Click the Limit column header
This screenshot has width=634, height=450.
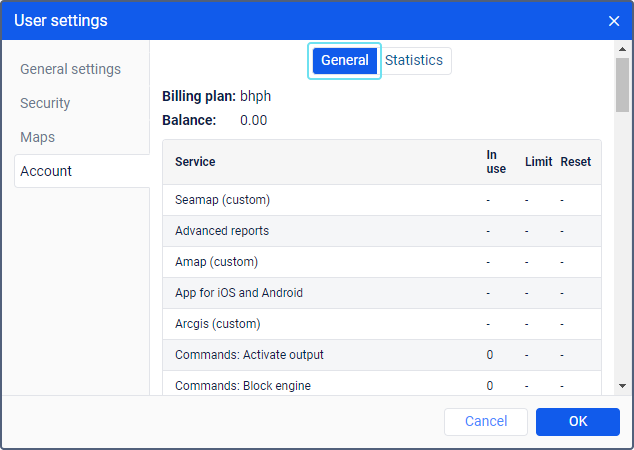point(538,162)
